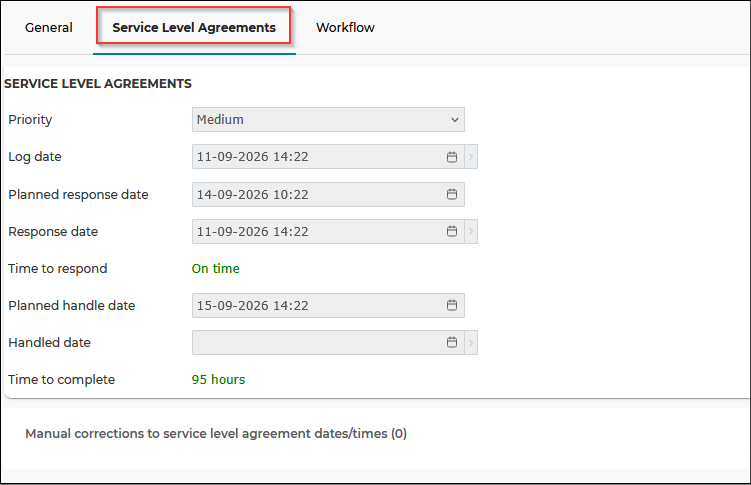
Task: Select the Service Level Agreements tab
Action: (194, 28)
